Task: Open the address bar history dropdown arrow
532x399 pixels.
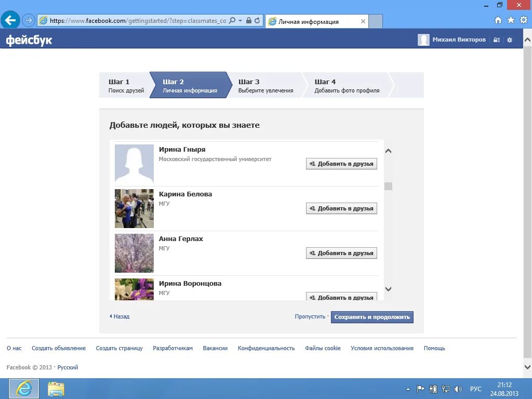Action: (x=240, y=21)
